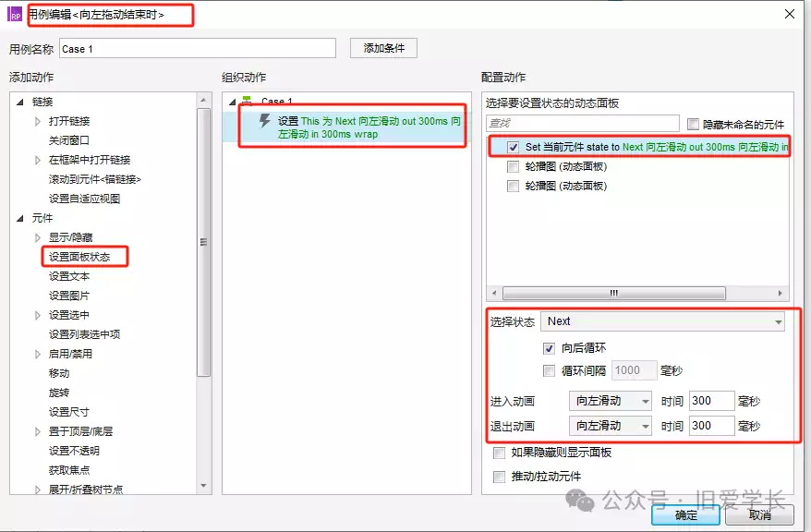Select 滚动到元件<锚链接> action
811x532 pixels.
(x=94, y=179)
